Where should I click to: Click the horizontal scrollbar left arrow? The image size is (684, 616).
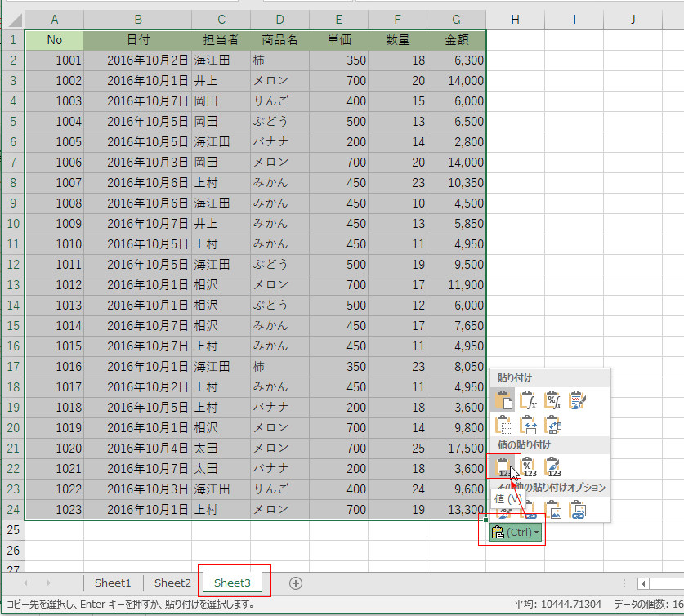(x=645, y=583)
